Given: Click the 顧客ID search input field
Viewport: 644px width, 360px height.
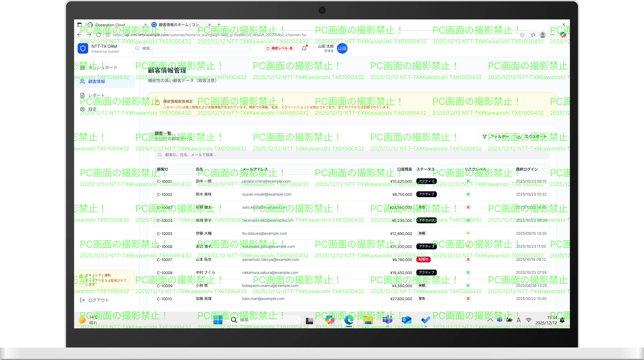Looking at the screenshot, I should pos(300,155).
